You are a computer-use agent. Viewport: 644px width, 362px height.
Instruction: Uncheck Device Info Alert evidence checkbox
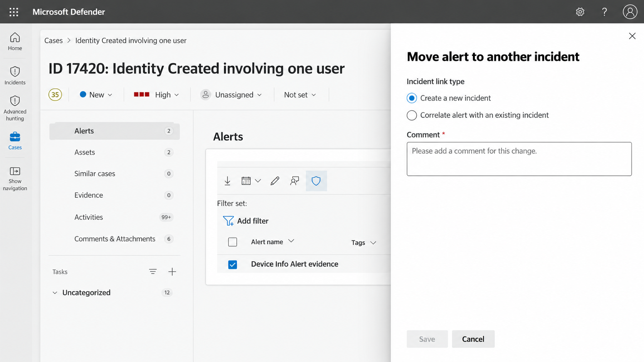(x=233, y=265)
